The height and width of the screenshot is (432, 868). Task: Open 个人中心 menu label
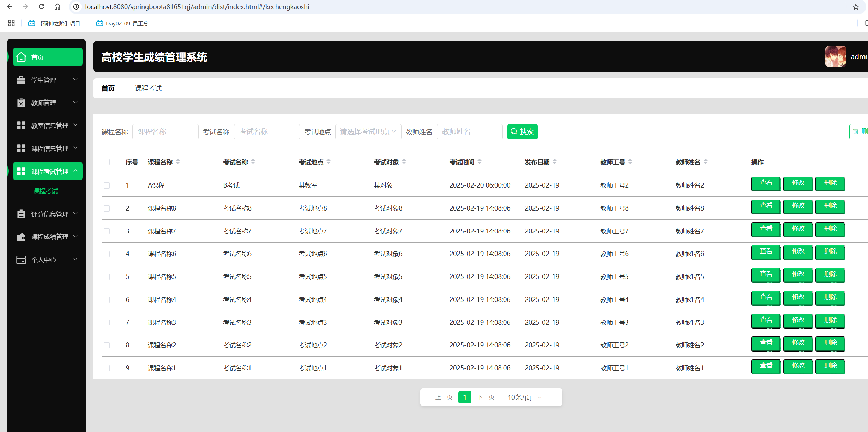44,260
